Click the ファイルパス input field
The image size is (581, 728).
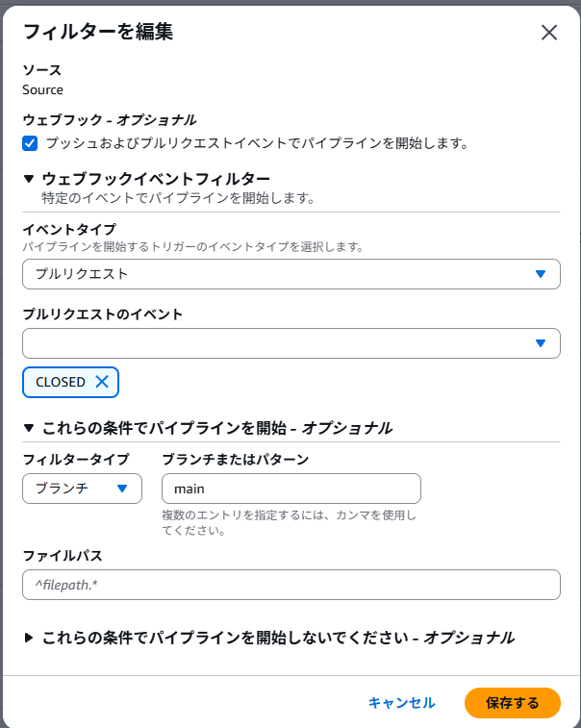click(290, 585)
